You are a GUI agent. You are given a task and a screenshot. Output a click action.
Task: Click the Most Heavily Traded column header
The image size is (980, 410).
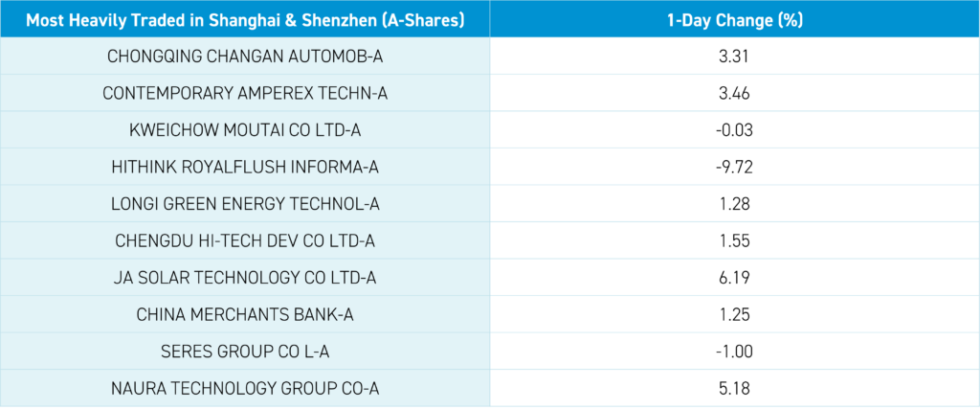point(245,21)
